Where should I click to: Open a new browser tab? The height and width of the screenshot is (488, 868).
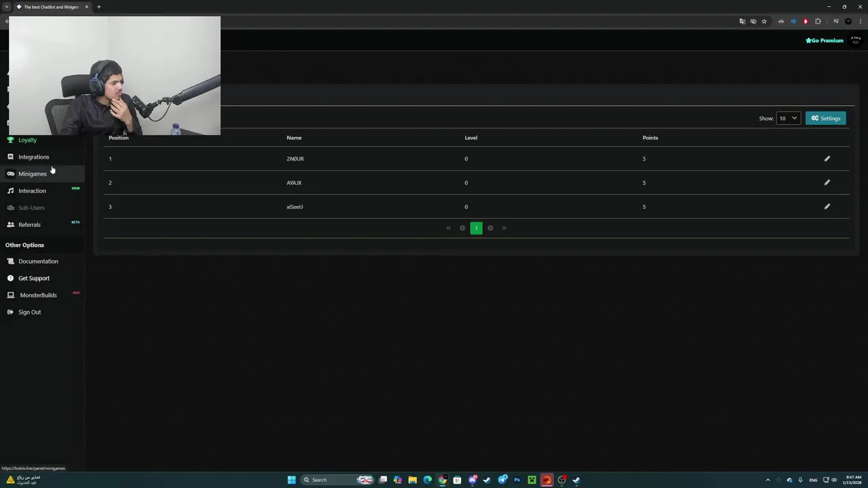[98, 7]
